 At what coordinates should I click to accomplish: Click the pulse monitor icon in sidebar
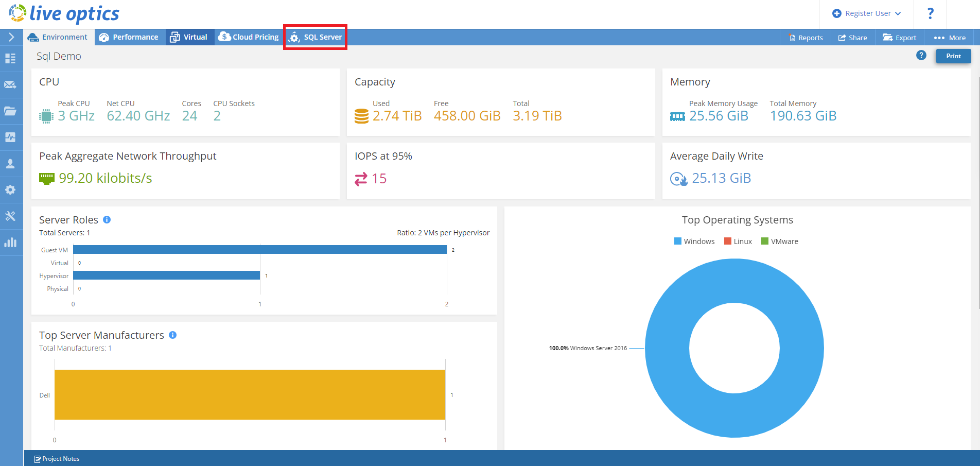point(10,137)
